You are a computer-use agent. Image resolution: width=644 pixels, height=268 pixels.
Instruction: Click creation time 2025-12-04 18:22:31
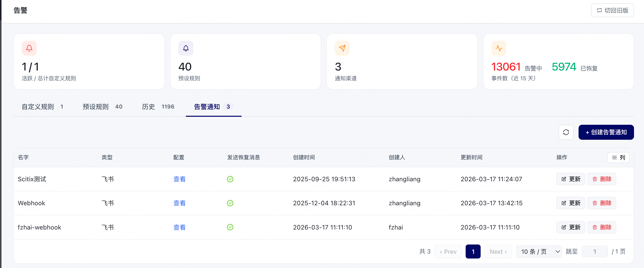[x=324, y=203]
